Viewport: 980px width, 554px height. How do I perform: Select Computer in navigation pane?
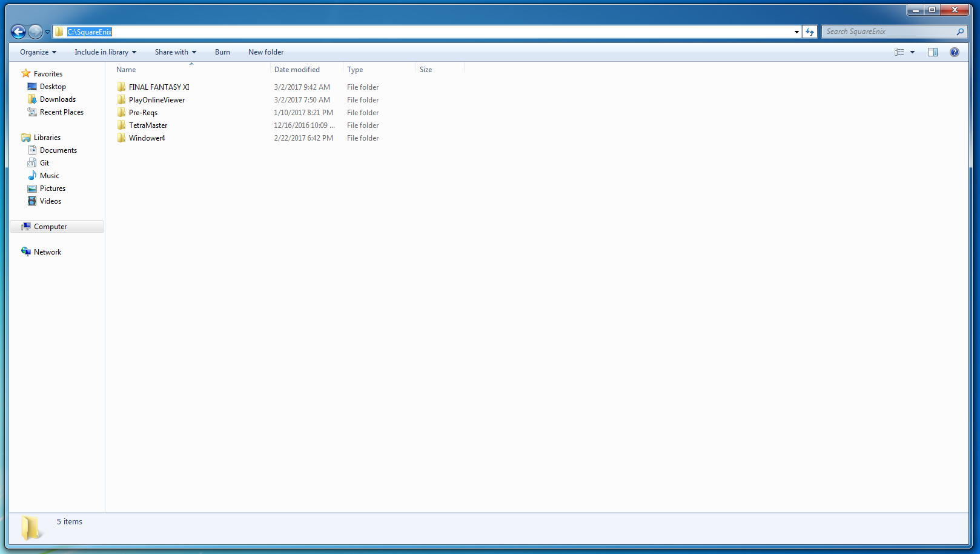[x=50, y=227]
